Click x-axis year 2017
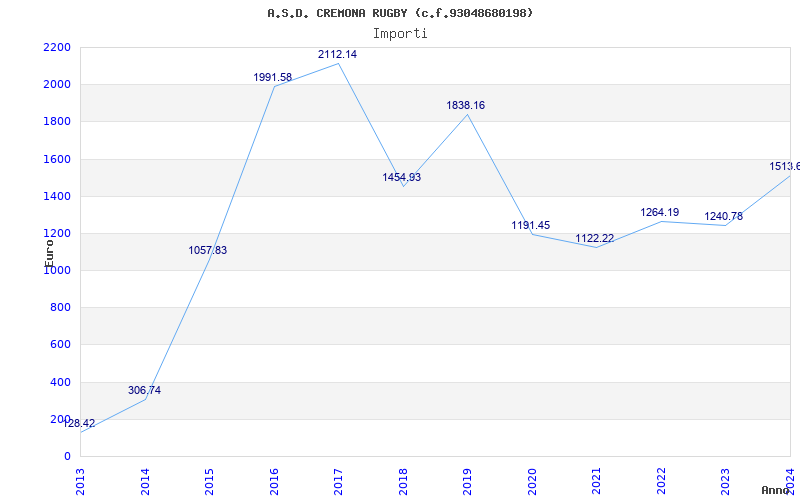The height and width of the screenshot is (500, 800). click(339, 482)
